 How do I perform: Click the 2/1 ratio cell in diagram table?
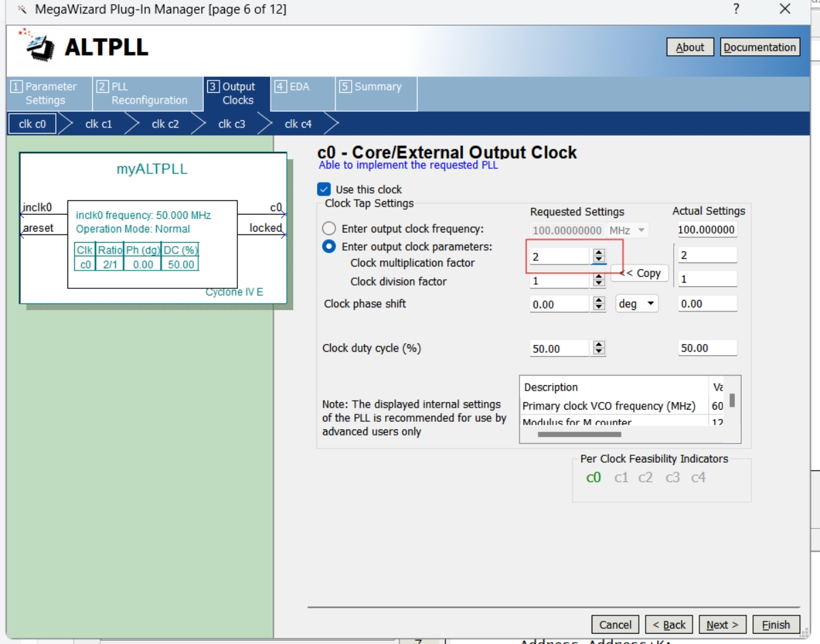click(x=109, y=264)
